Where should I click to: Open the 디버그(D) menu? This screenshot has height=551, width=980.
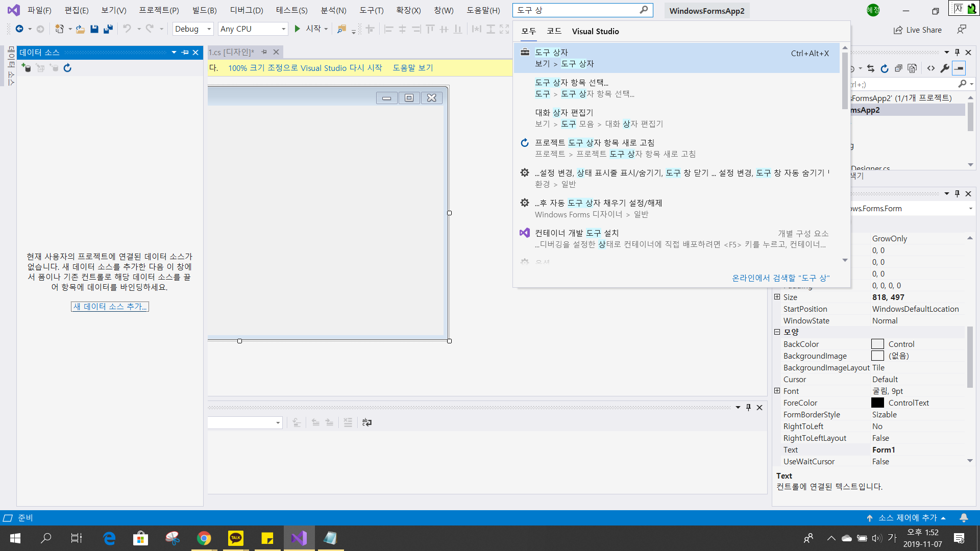[247, 10]
